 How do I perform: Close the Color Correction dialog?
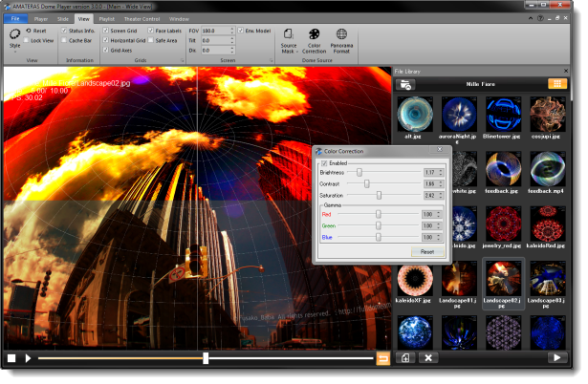(440, 149)
